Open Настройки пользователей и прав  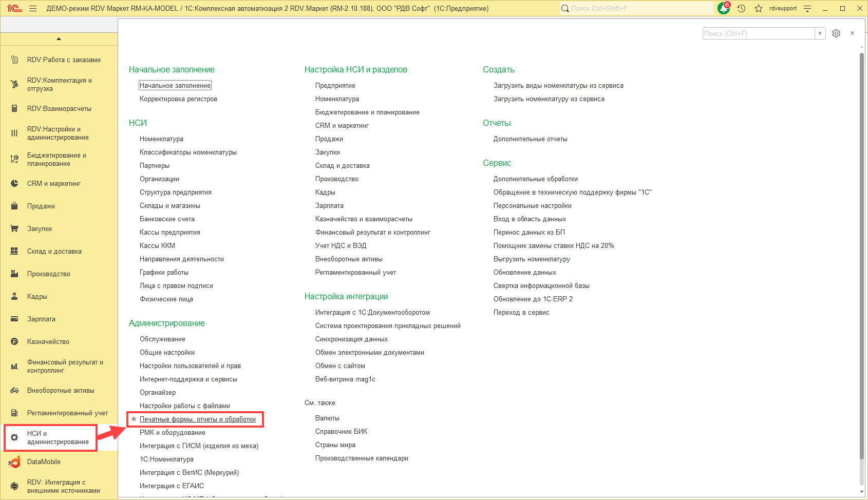point(190,366)
